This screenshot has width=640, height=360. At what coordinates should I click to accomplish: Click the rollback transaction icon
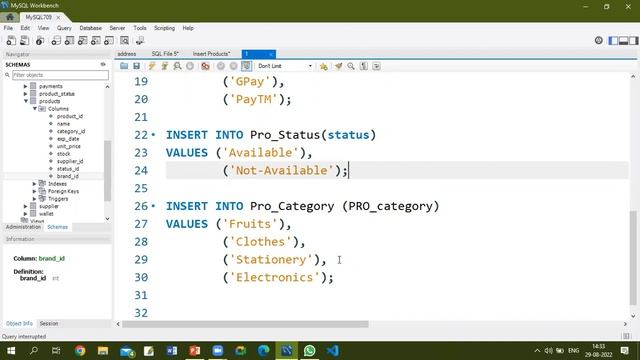[233, 66]
